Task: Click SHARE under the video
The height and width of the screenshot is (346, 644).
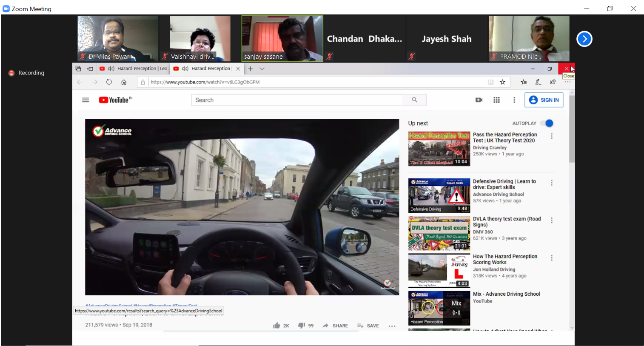Action: (x=335, y=326)
